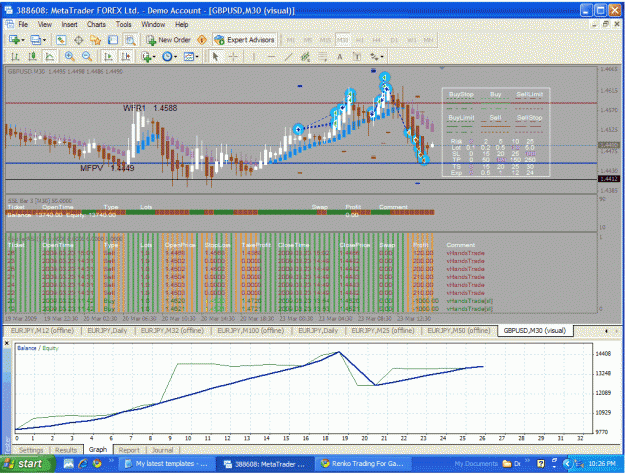Screen dimensions: 625x474
Task: Toggle Expert Advisors on or off
Action: pos(244,40)
